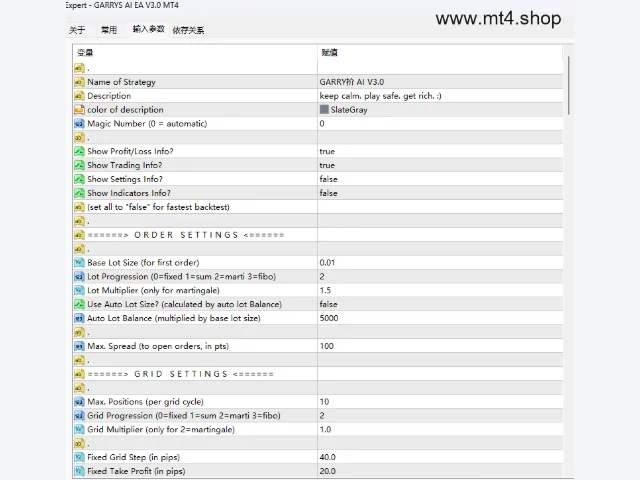Select Base Lot Size value 0.01

[x=327, y=263]
